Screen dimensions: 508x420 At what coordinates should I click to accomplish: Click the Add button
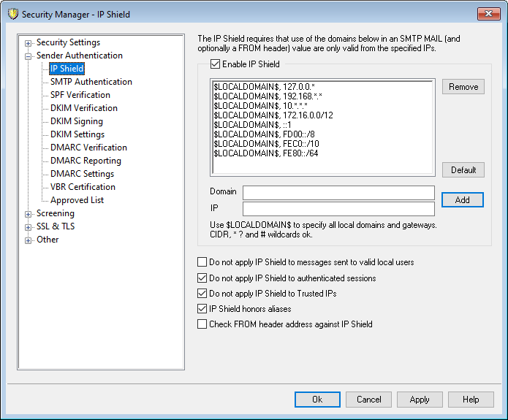pos(463,200)
